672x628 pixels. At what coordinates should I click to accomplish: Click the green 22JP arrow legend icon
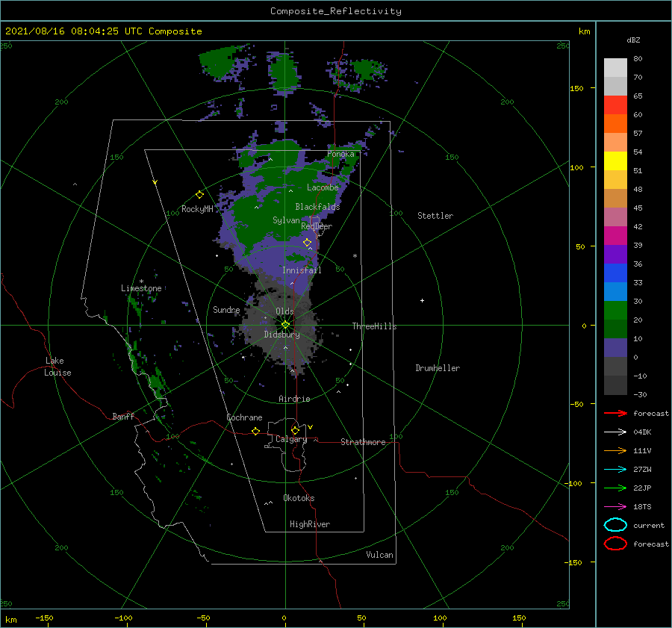[x=615, y=488]
